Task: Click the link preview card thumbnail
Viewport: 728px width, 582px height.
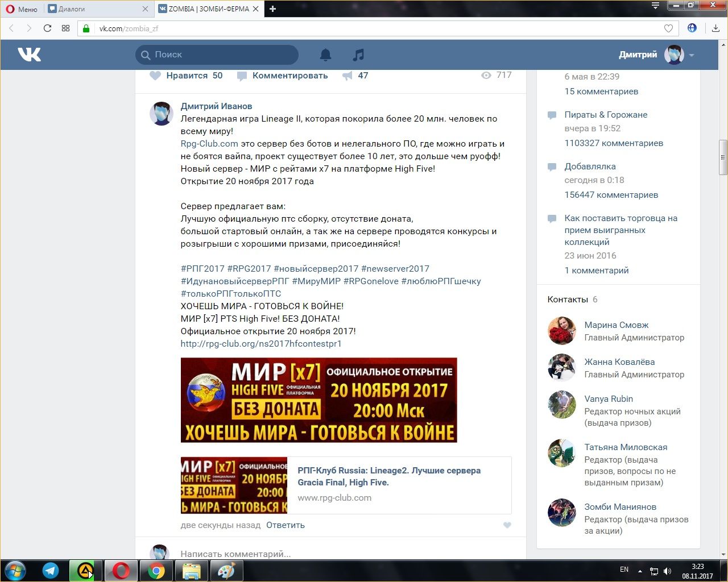Action: point(234,485)
